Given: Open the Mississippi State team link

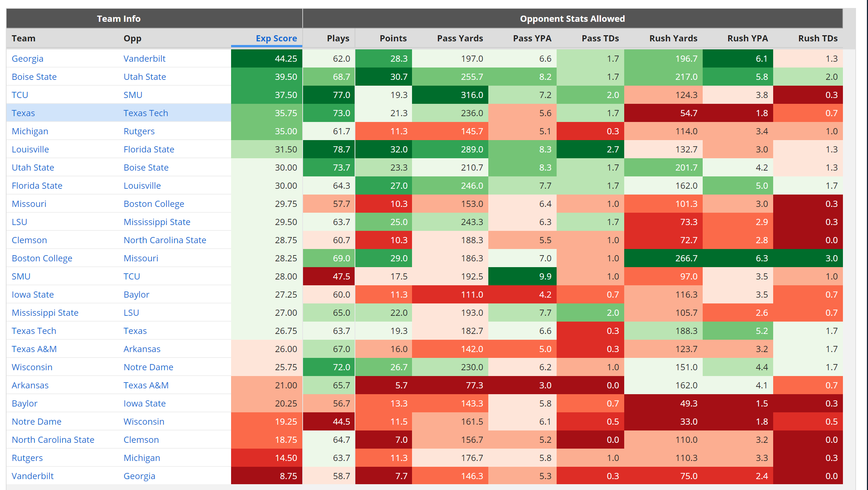Looking at the screenshot, I should (45, 313).
